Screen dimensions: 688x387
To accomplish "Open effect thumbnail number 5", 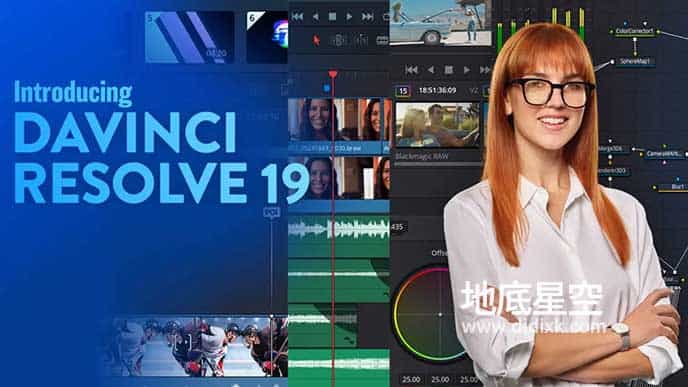I will tap(190, 37).
